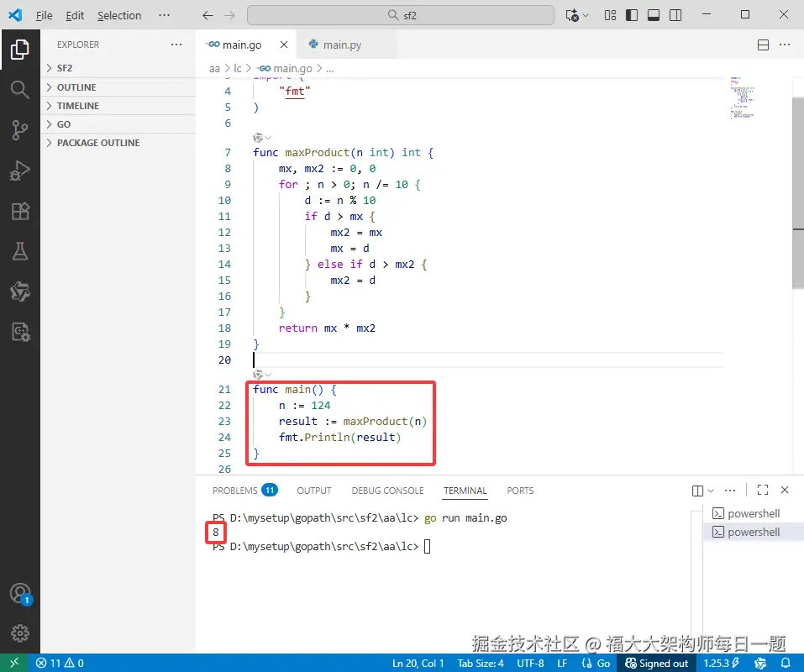
Task: Select the first powershell terminal
Action: [x=753, y=513]
